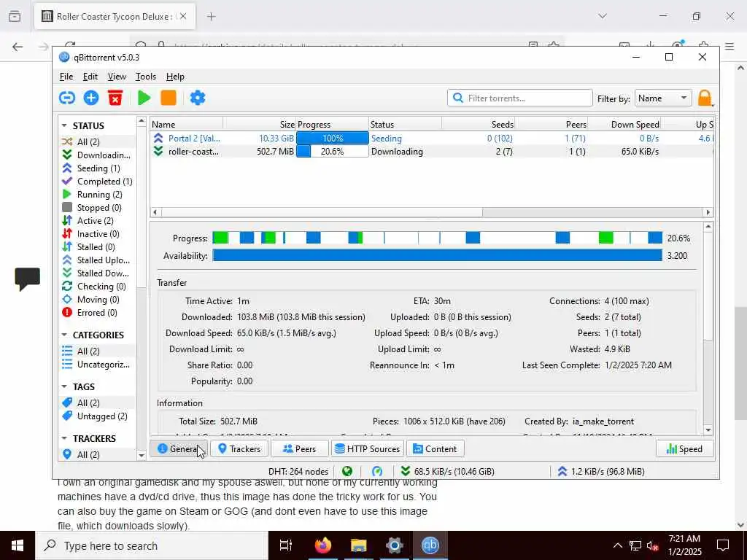Click the torrent pieces Progress bar

438,238
